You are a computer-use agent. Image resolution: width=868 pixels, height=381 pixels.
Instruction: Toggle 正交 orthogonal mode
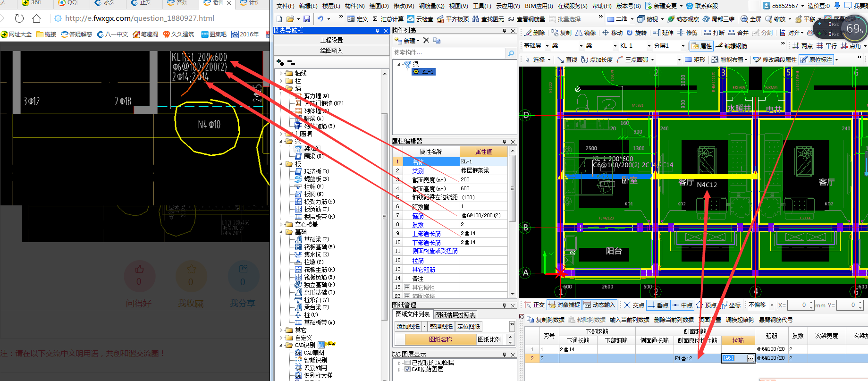[533, 305]
